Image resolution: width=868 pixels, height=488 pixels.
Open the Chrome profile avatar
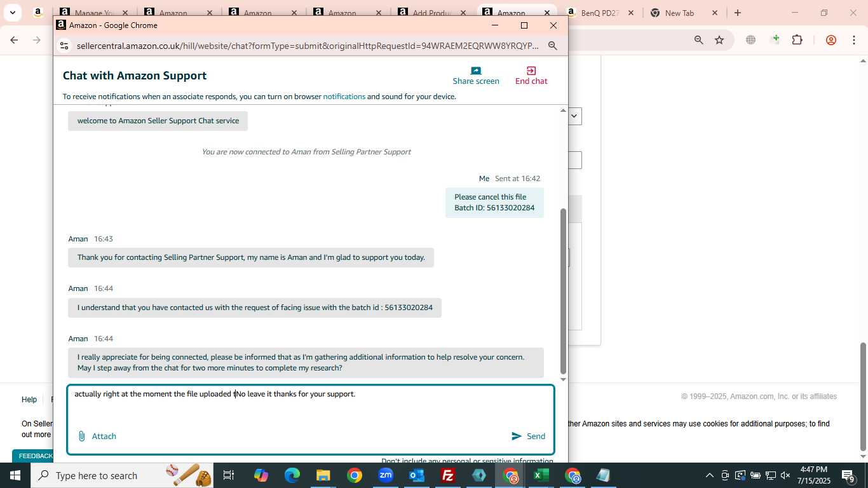[x=831, y=40]
